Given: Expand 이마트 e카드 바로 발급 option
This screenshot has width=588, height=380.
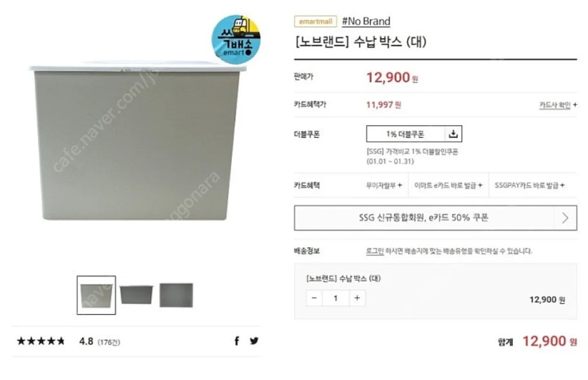Looking at the screenshot, I should [x=448, y=186].
